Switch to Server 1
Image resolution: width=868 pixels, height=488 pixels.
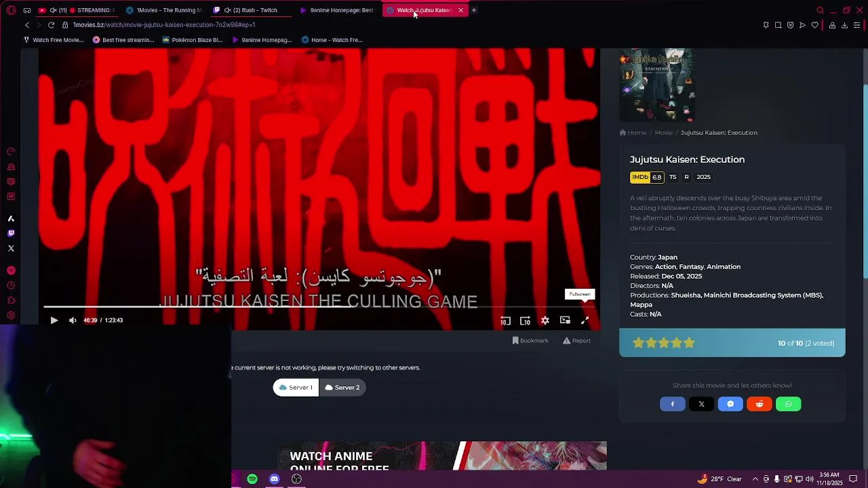click(296, 388)
